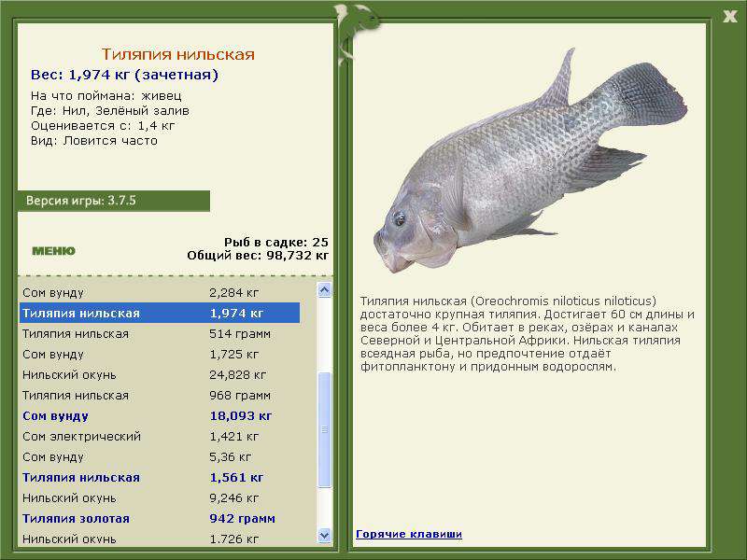Select Тиляпия золотая 942 грамм row
This screenshot has height=560, width=747.
[160, 518]
